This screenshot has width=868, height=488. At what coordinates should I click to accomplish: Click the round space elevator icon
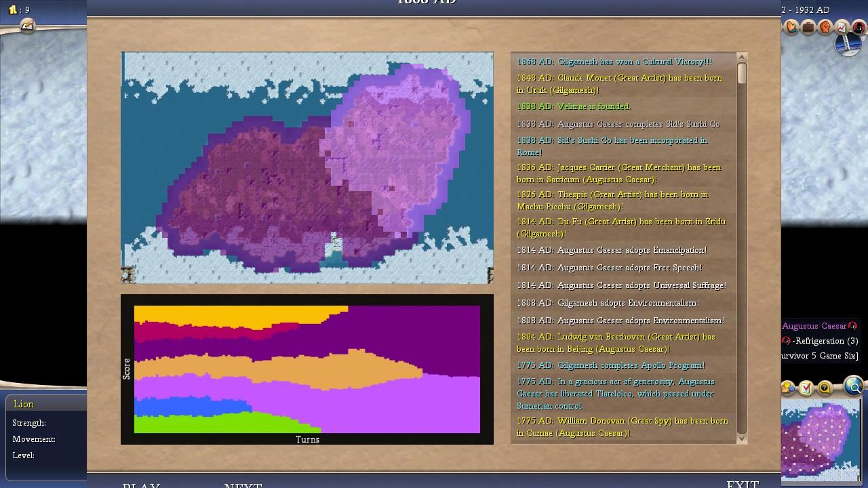[x=848, y=44]
